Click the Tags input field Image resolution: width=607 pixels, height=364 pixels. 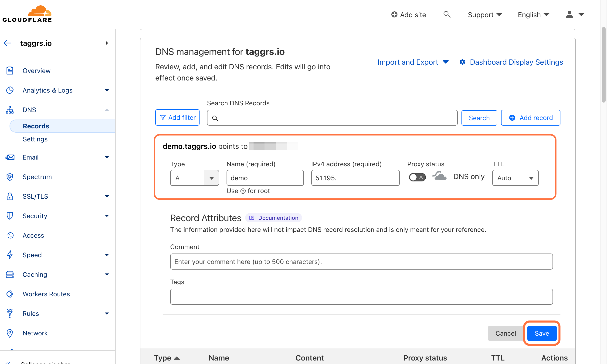361,297
